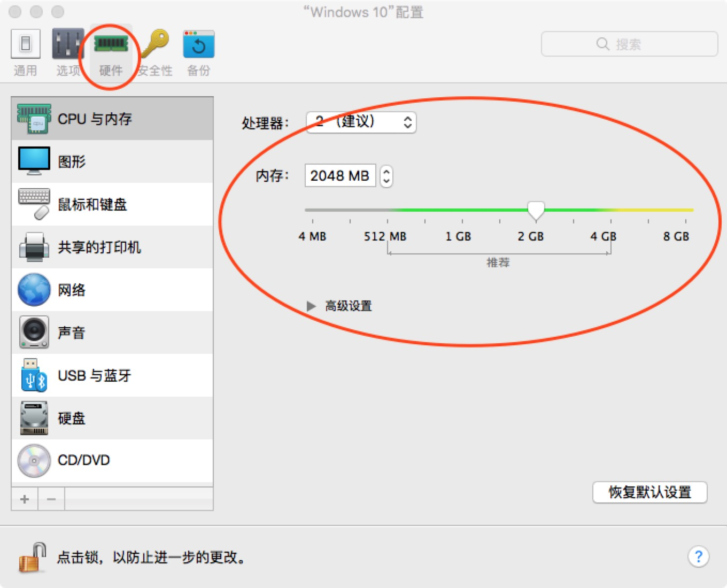Click the 8 GB memory label
Image resolution: width=727 pixels, height=588 pixels.
click(676, 236)
